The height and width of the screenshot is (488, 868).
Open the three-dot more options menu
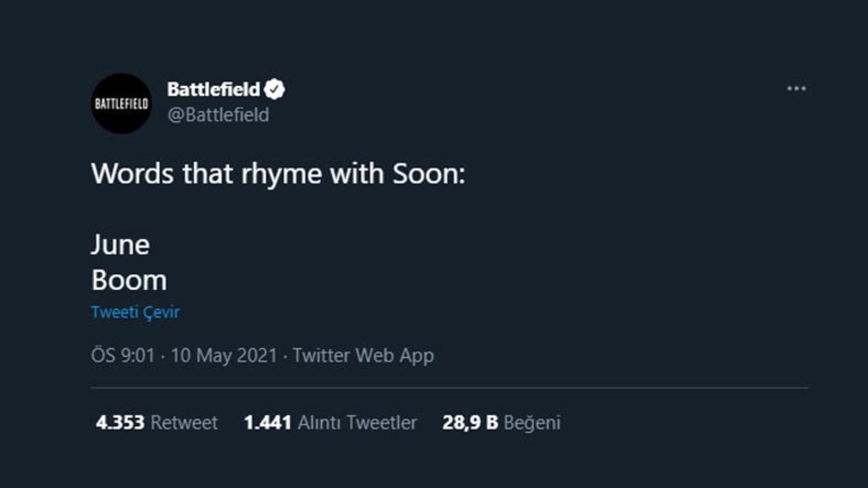(796, 89)
